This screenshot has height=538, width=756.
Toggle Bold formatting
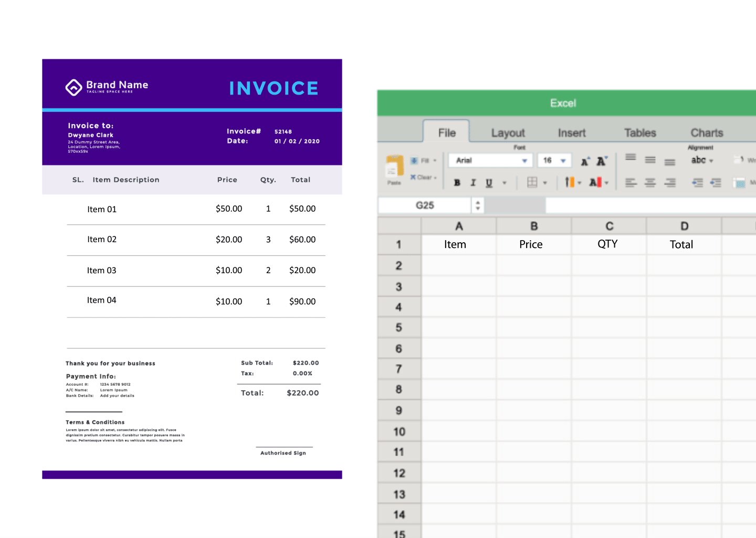click(x=457, y=183)
